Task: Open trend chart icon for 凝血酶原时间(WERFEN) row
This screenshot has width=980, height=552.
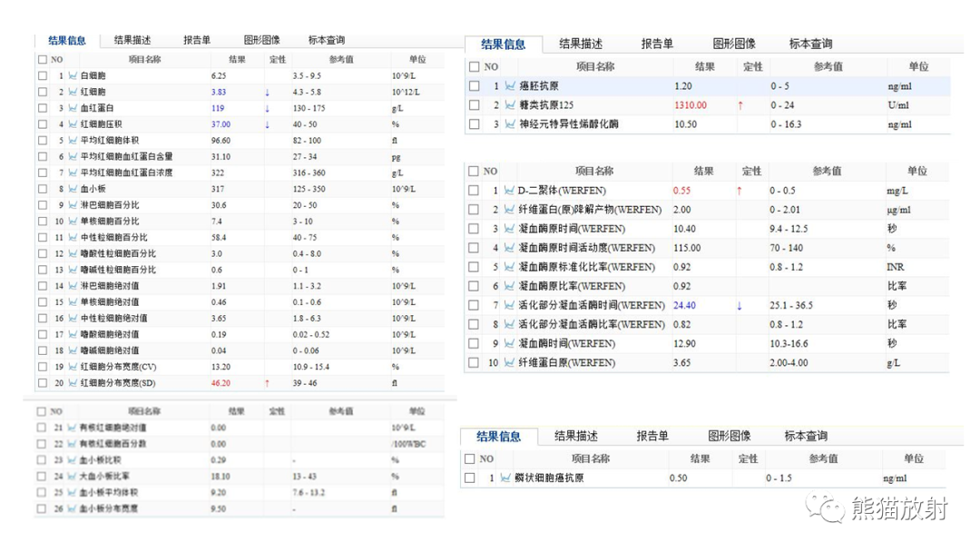Action: (509, 229)
